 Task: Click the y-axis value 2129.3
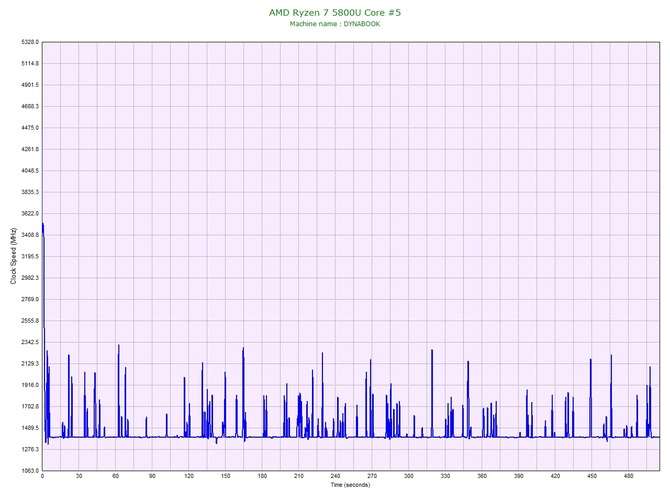(x=30, y=364)
